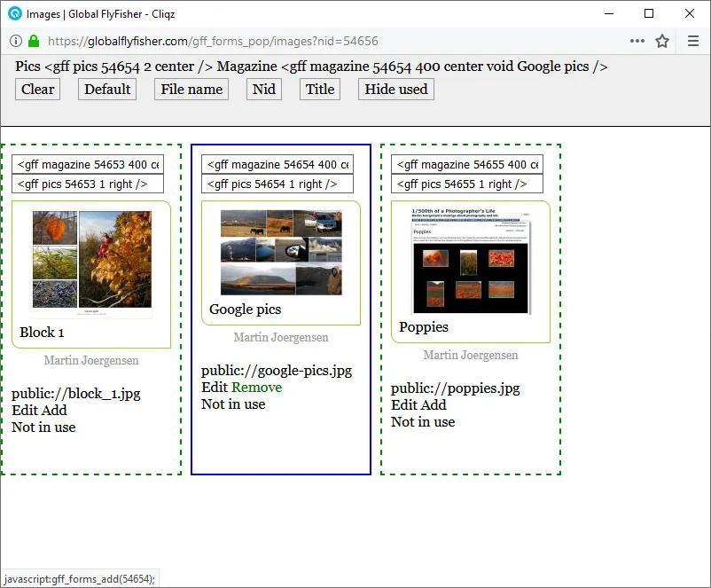Sort images by File name
Image resolution: width=711 pixels, height=588 pixels.
pyautogui.click(x=191, y=89)
